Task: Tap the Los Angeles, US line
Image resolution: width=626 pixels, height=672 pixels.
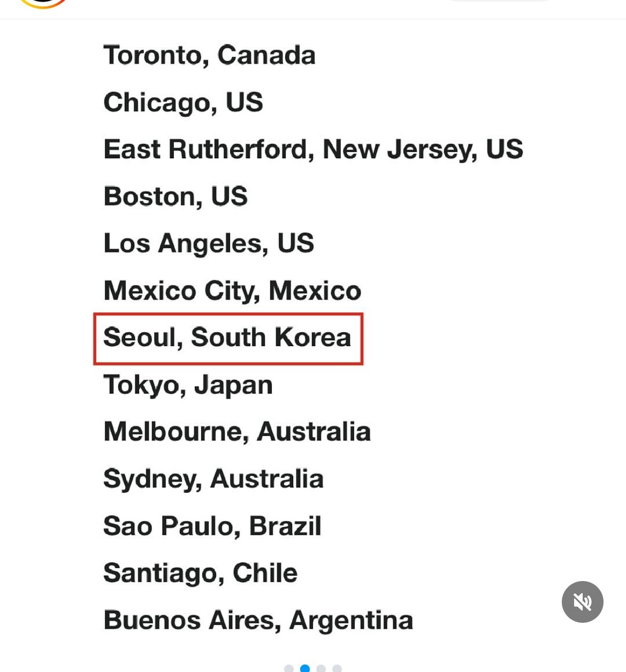Action: pos(209,243)
